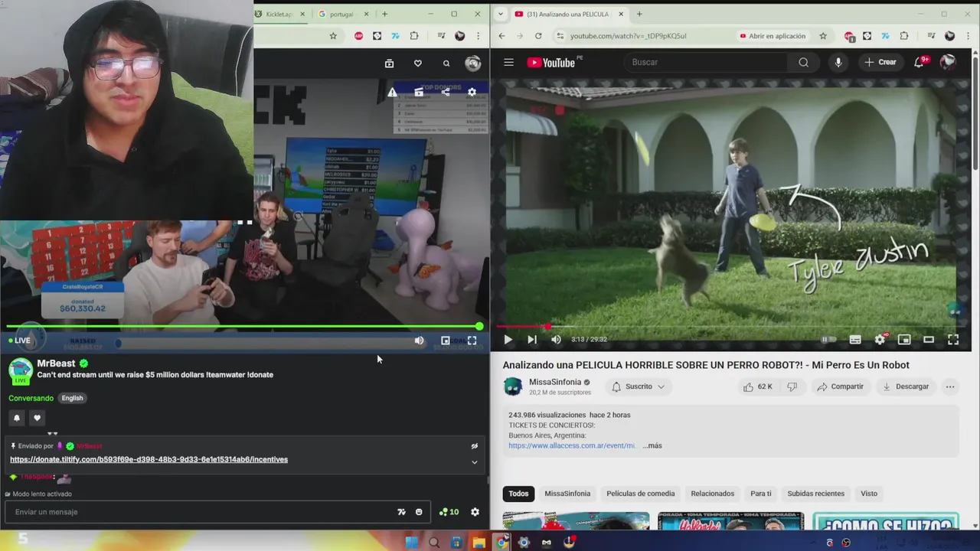
Task: Select the MissaSinfonia filter chip
Action: (567, 494)
